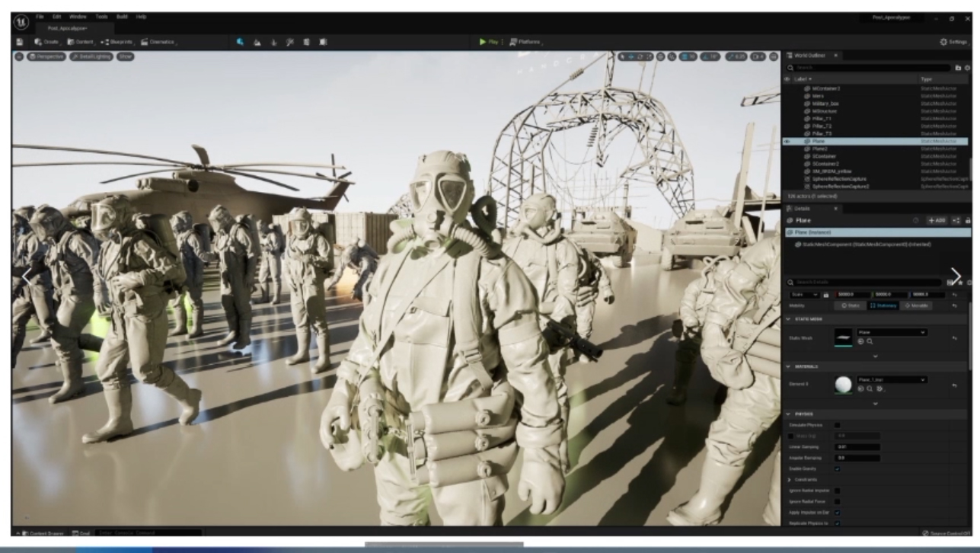The height and width of the screenshot is (553, 980).
Task: Lock the Details panel
Action: pyautogui.click(x=969, y=220)
